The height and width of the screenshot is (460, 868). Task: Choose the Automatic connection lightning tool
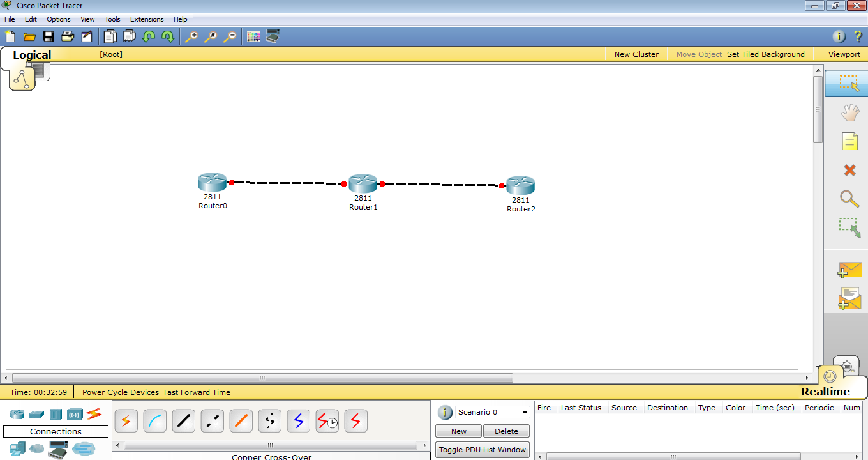coord(126,420)
